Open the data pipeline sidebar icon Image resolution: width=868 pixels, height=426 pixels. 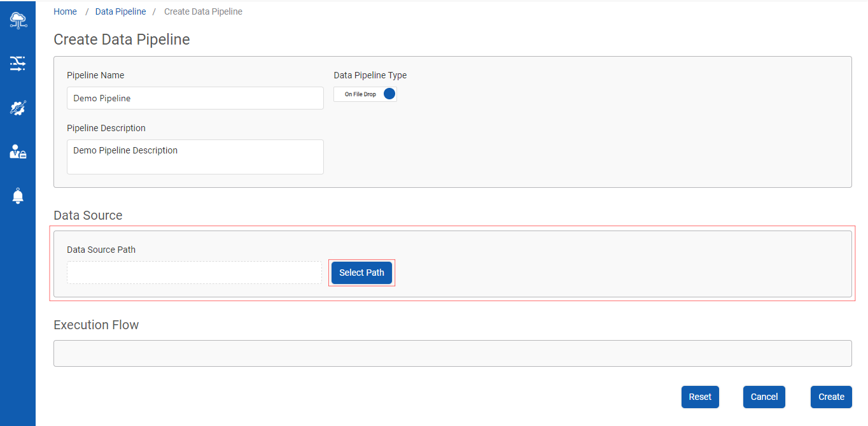18,63
